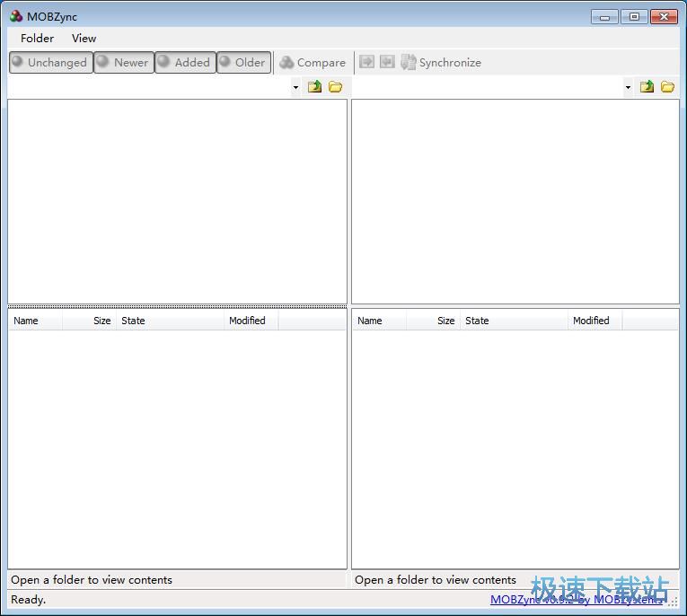Toggle the Newer files filter

(123, 62)
